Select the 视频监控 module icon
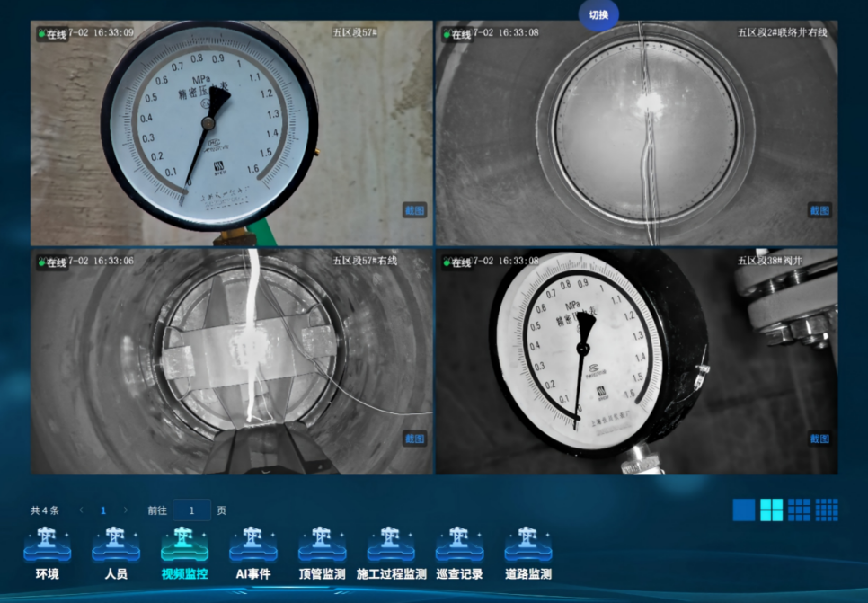Viewport: 868px width, 603px height. (184, 544)
